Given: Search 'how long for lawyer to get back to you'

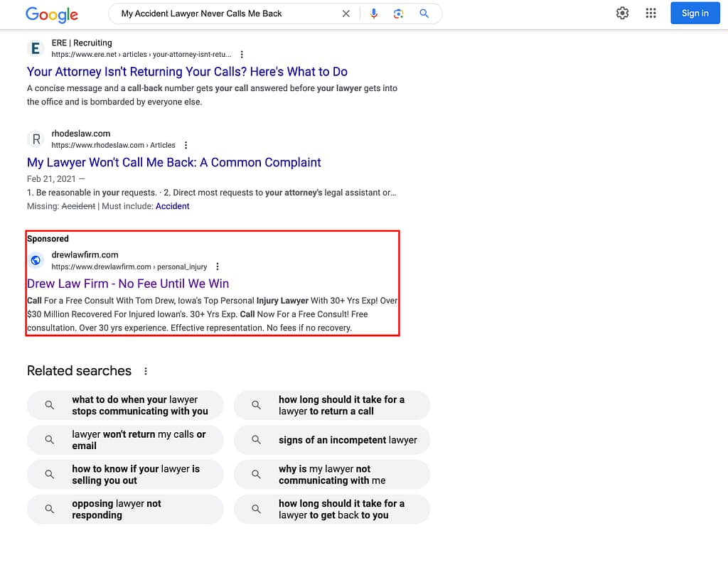Looking at the screenshot, I should point(332,509).
